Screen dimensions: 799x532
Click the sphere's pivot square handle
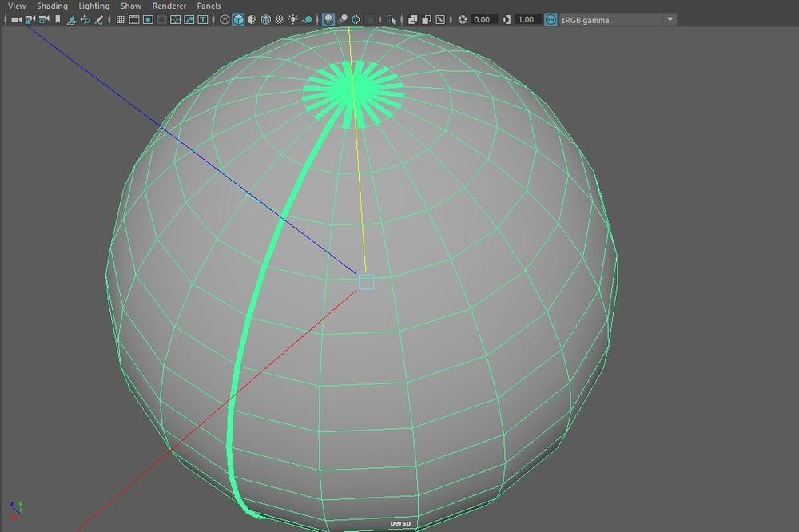pyautogui.click(x=366, y=282)
